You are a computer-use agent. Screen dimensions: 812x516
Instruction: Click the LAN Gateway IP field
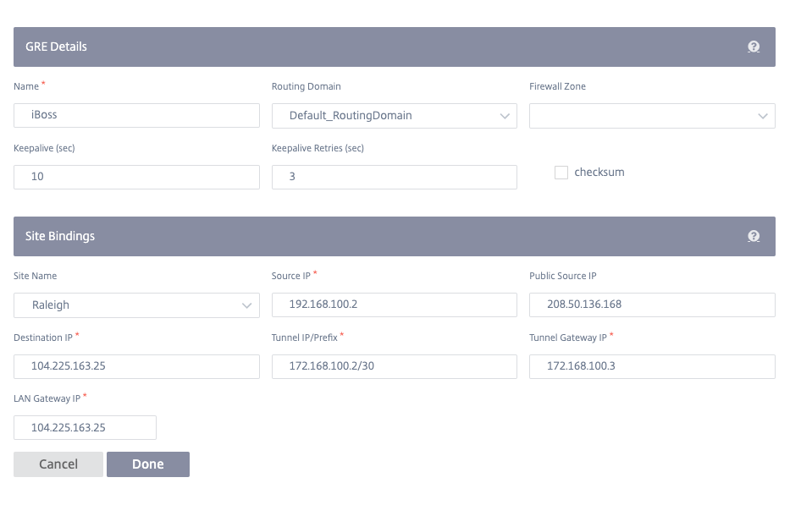[x=85, y=428]
